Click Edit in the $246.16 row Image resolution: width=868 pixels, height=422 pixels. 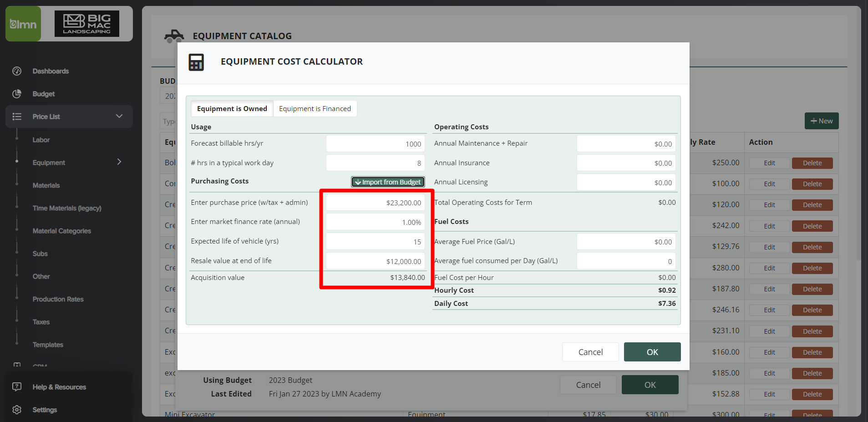769,310
